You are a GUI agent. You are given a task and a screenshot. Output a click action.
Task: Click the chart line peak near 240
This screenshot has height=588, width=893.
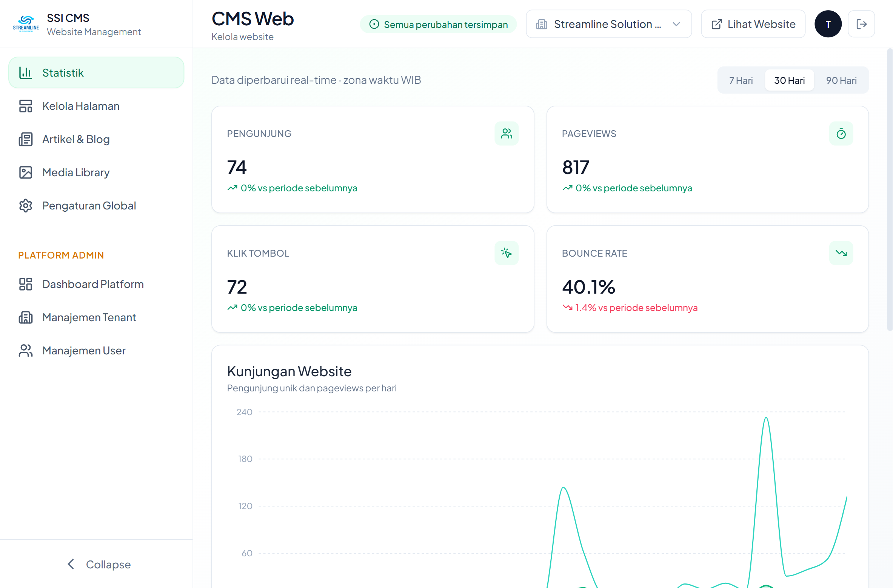pyautogui.click(x=766, y=417)
